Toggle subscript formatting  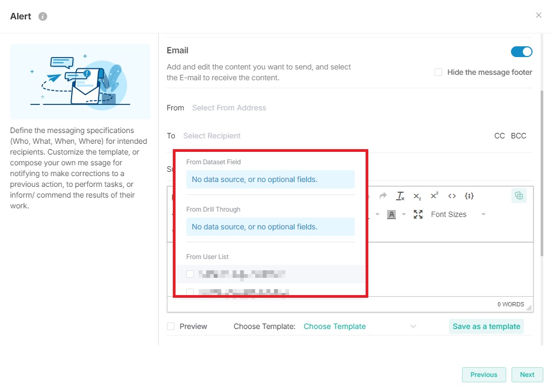pyautogui.click(x=417, y=196)
